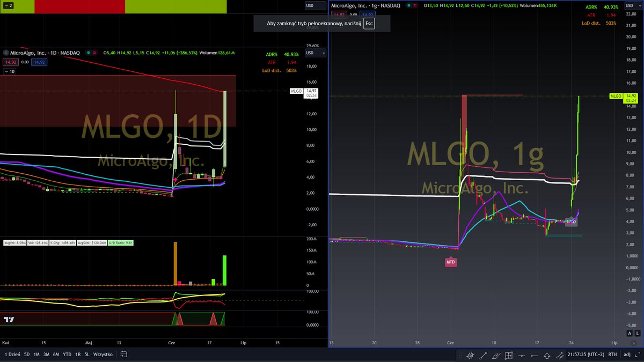Select the horizontal ray tool
Image resolution: width=644 pixels, height=362 pixels.
coord(535,355)
